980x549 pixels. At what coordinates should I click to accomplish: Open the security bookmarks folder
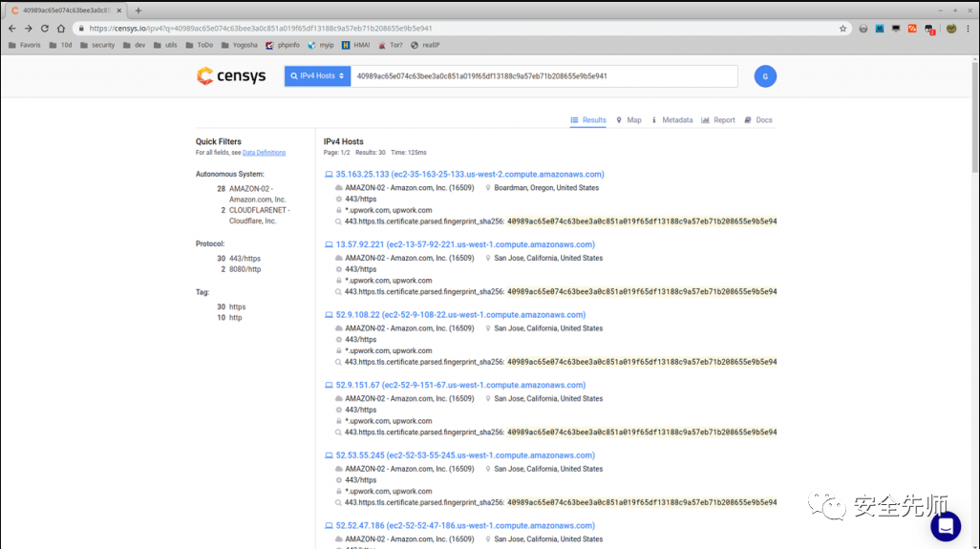(x=97, y=45)
